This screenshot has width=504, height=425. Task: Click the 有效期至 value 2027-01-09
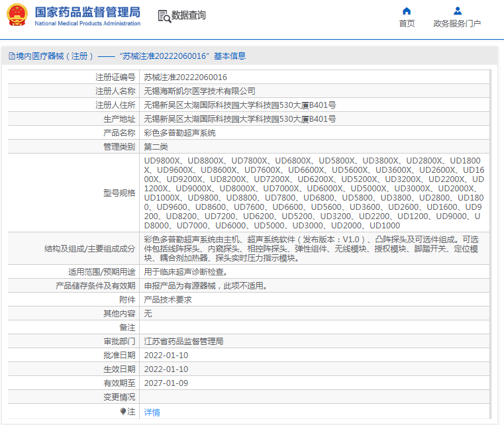166,383
